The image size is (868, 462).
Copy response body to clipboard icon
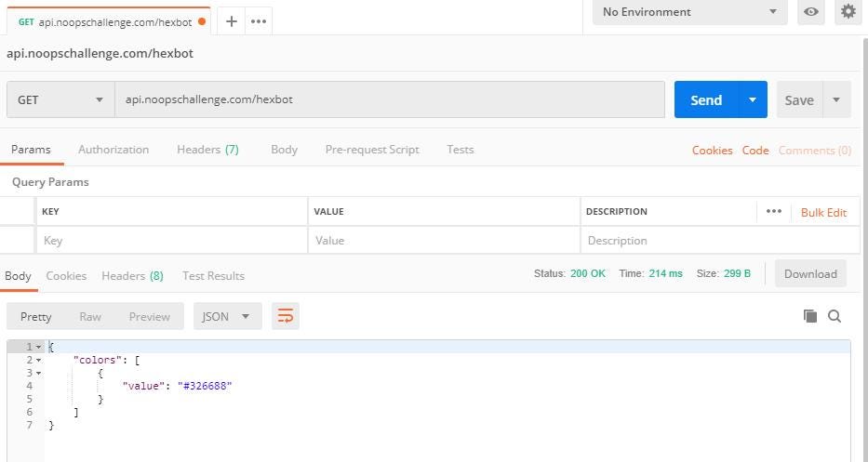809,316
